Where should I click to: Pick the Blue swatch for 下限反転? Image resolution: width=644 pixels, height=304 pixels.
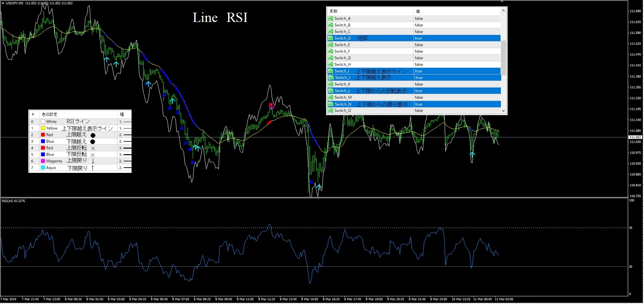(43, 154)
